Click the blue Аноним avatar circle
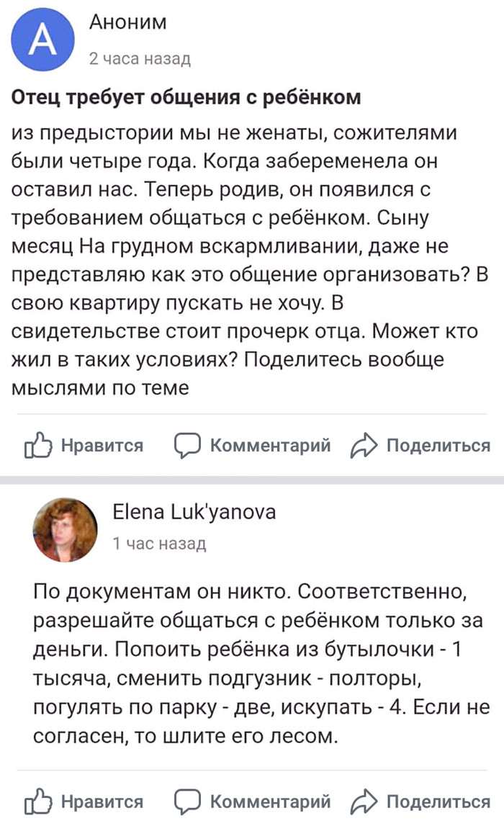This screenshot has height=826, width=504. point(42,40)
